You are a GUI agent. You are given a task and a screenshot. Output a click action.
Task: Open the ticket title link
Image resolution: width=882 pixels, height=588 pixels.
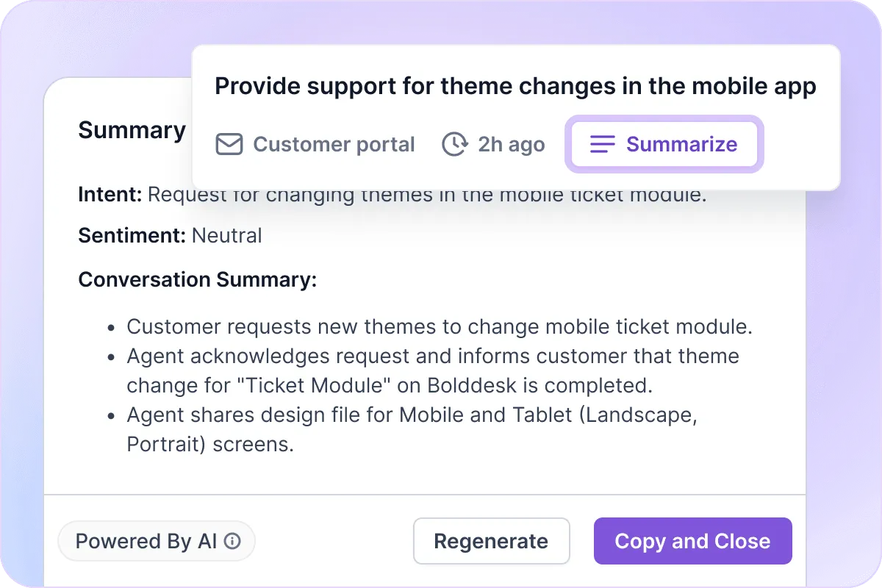(x=515, y=86)
